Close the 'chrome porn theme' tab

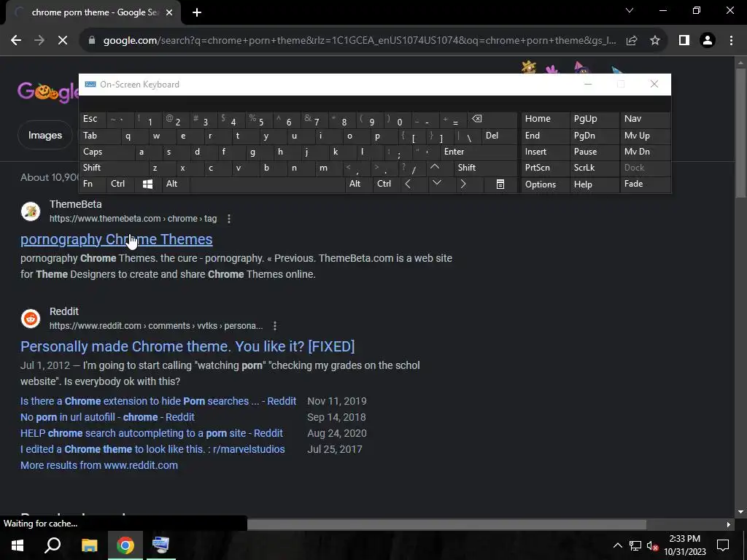click(169, 13)
